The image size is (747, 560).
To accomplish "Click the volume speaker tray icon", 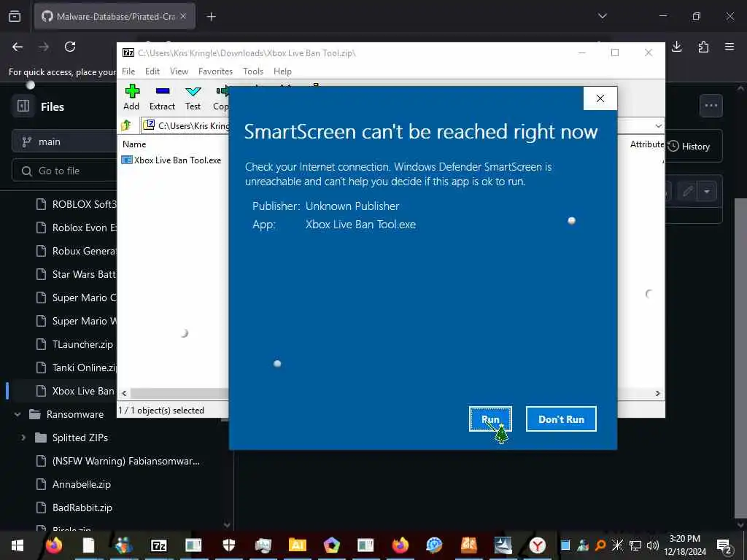I will pos(652,545).
